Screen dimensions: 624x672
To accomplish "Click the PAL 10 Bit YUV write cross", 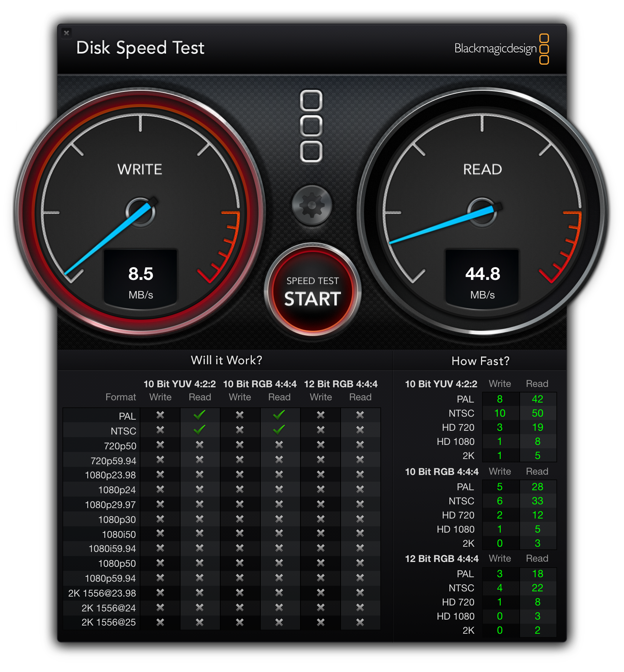I will coord(160,415).
